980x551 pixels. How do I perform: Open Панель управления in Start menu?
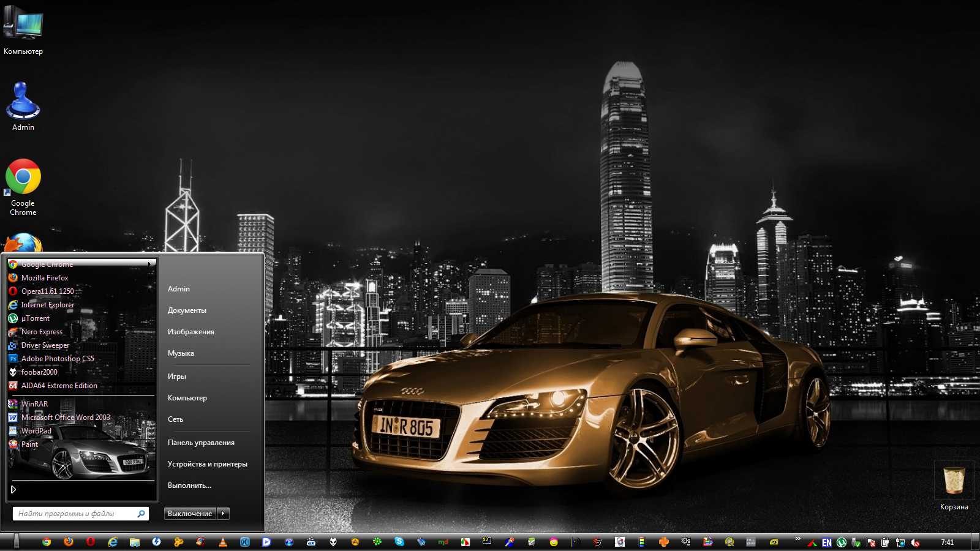pyautogui.click(x=201, y=443)
